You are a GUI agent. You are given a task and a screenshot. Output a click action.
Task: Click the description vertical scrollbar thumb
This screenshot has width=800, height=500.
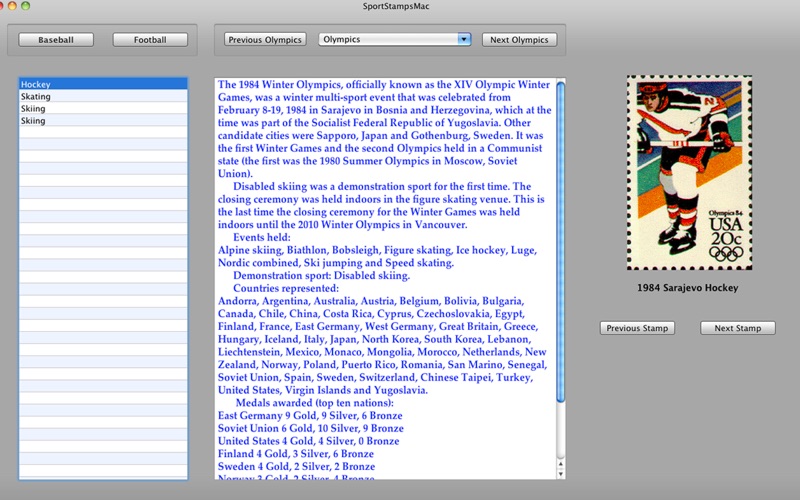(561, 241)
